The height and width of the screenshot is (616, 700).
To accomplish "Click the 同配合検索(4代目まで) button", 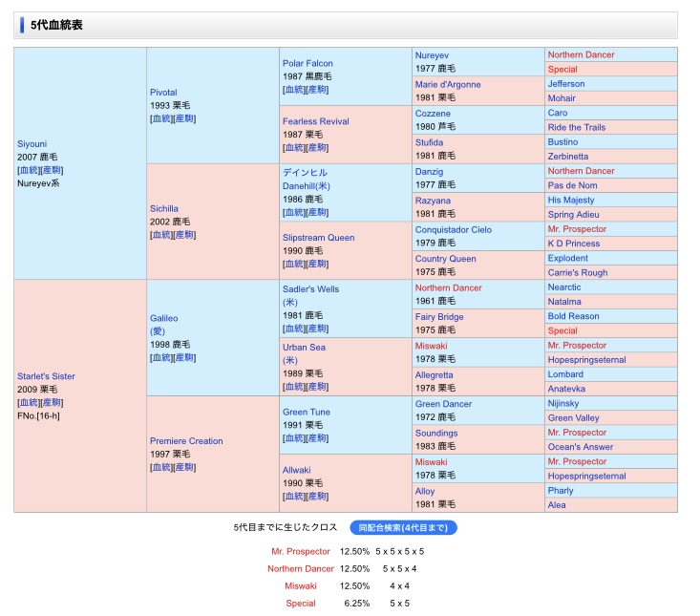I will click(403, 527).
